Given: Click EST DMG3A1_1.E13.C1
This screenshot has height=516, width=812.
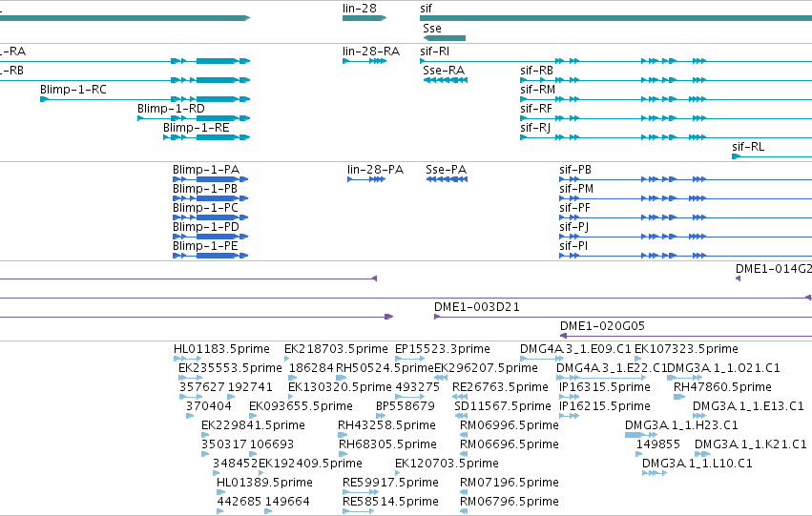Looking at the screenshot, I should (x=748, y=406).
